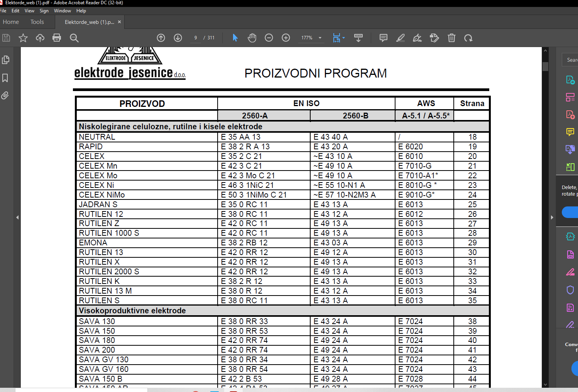Switch to the Tools tab
The height and width of the screenshot is (392, 578).
pyautogui.click(x=37, y=22)
